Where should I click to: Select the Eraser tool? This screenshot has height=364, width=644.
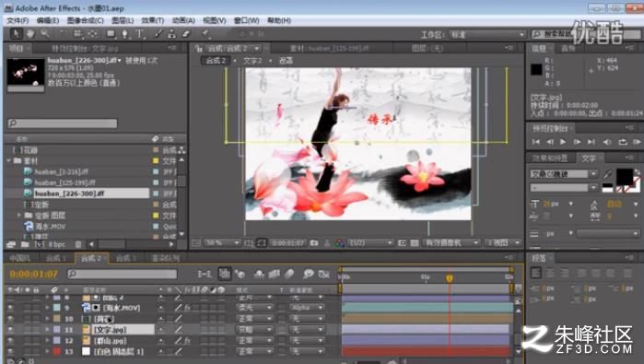coord(186,34)
